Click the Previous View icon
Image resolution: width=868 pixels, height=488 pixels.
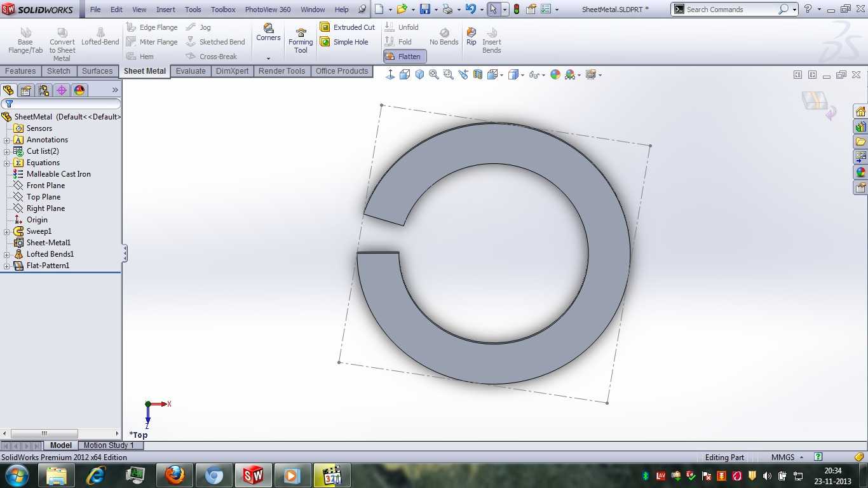pos(463,75)
